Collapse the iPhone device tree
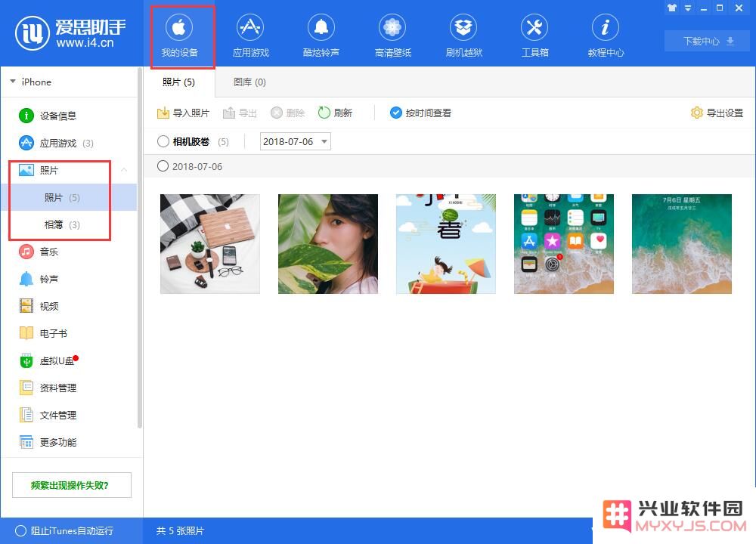The image size is (756, 544). (x=13, y=82)
